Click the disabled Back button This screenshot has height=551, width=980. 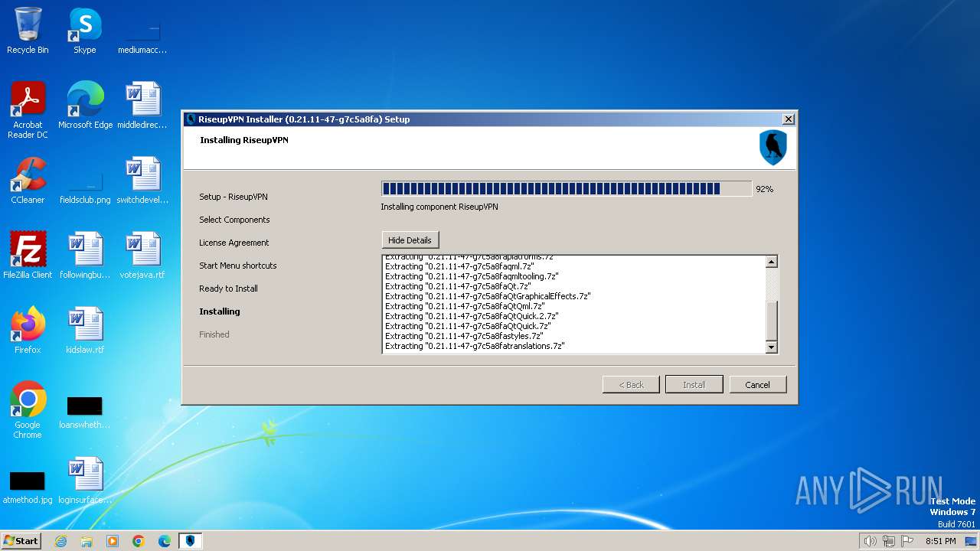click(x=631, y=385)
